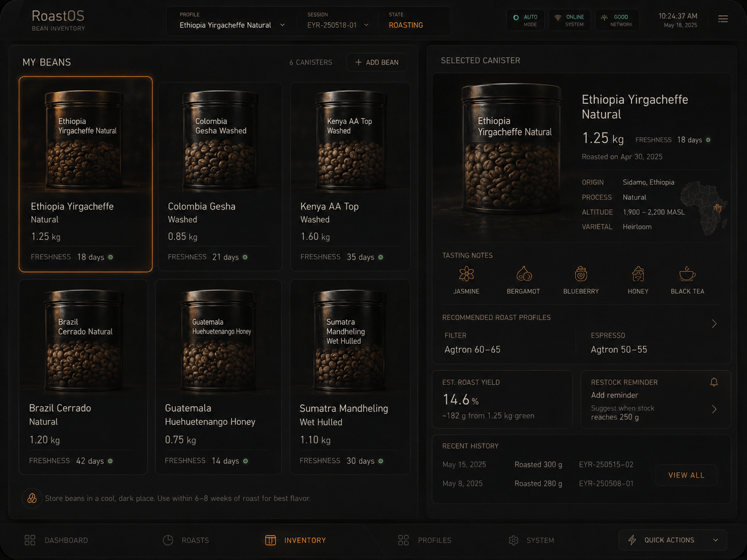Switch to the System tab

531,540
